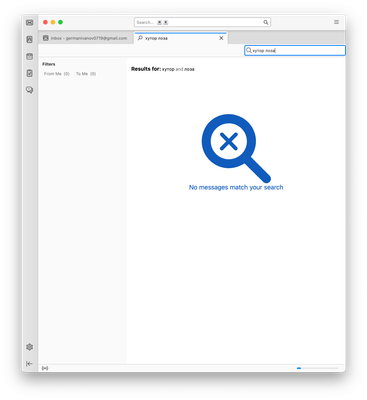The height and width of the screenshot is (400, 367).
Task: Open the Chat sidebar icon
Action: (x=30, y=90)
